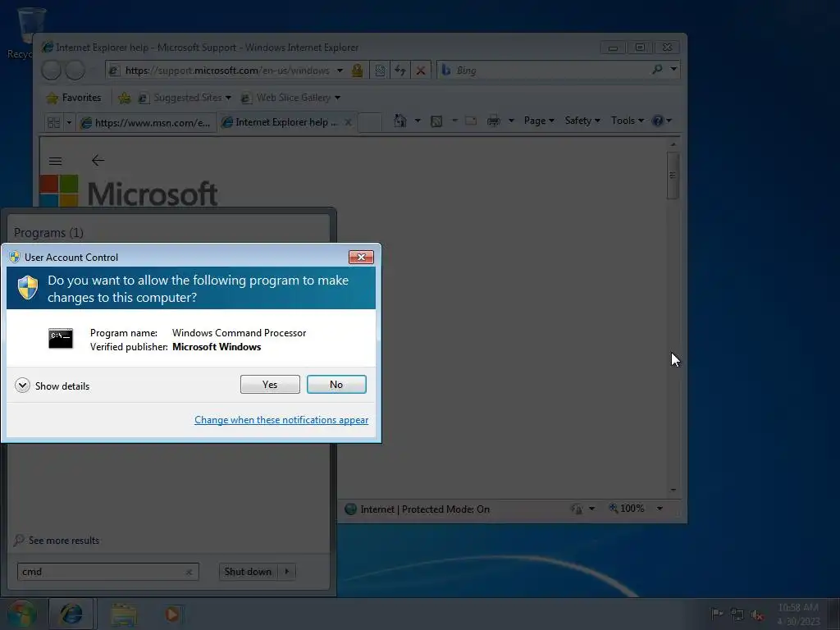
Task: Click the Read Mail icon
Action: point(471,121)
